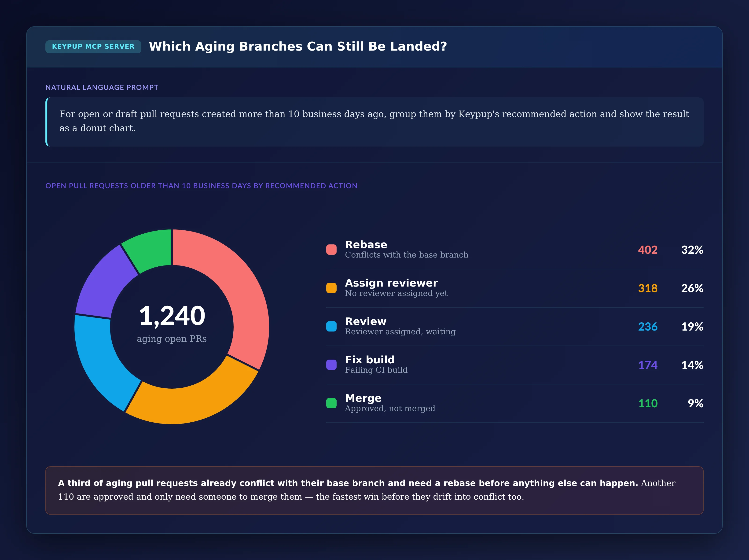The height and width of the screenshot is (560, 749).
Task: Click the Fix build count 174
Action: point(648,365)
